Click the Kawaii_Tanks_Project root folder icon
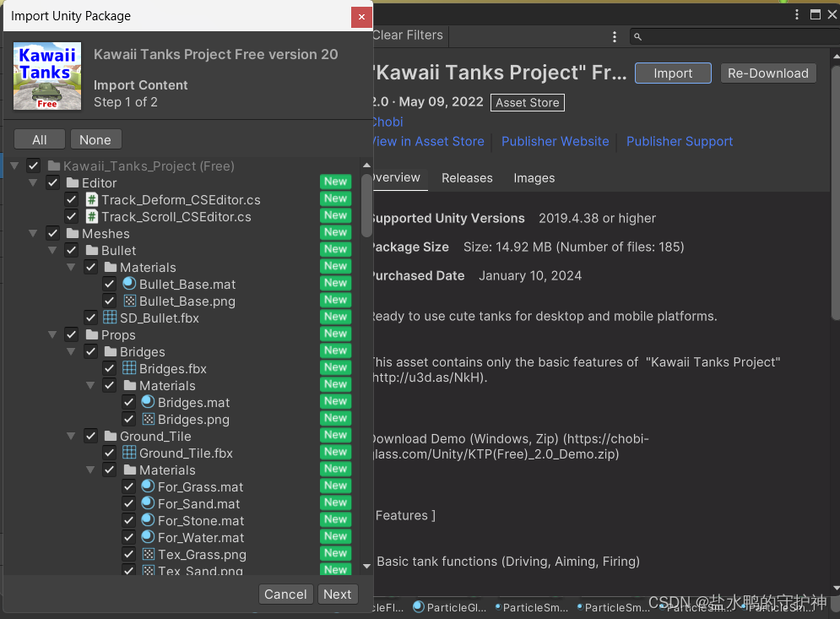Screen dimensions: 840x619 pos(53,166)
